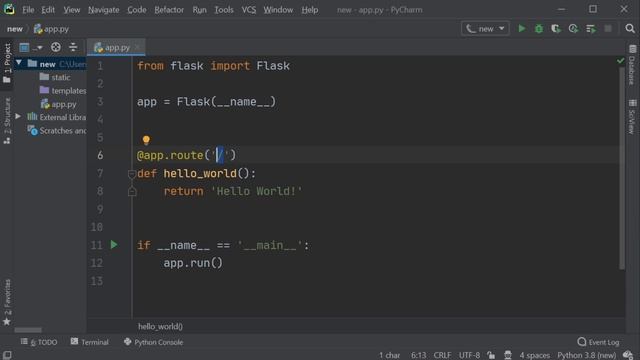
Task: Open the CRLF line separator selector
Action: 442,355
